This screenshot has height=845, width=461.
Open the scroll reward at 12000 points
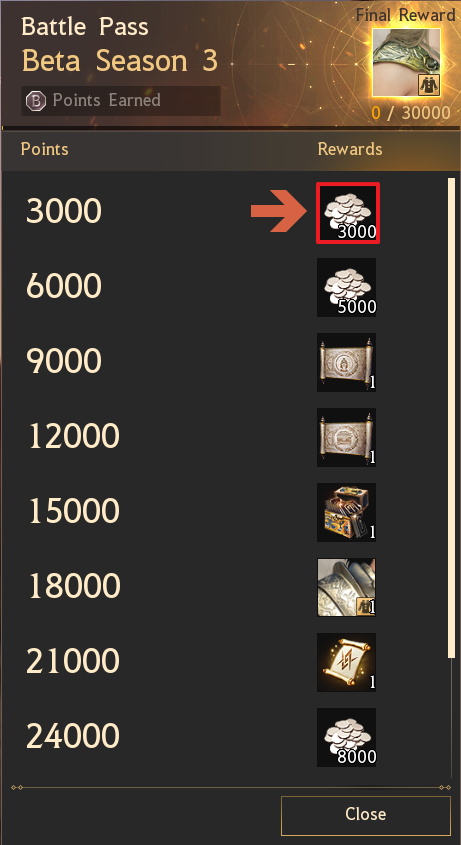(x=347, y=437)
